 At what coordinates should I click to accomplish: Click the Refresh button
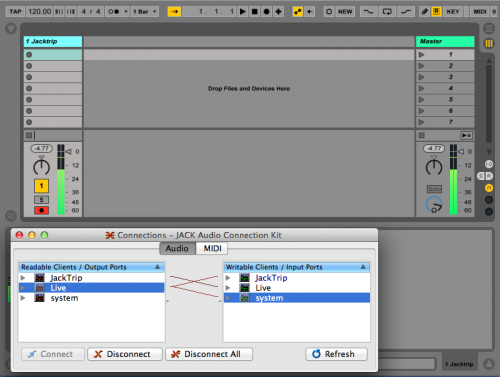pos(336,354)
